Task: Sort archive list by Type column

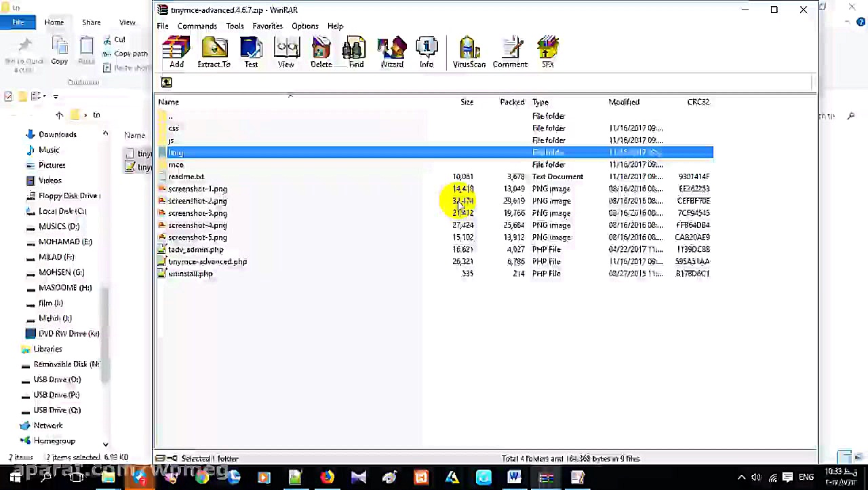Action: click(540, 102)
